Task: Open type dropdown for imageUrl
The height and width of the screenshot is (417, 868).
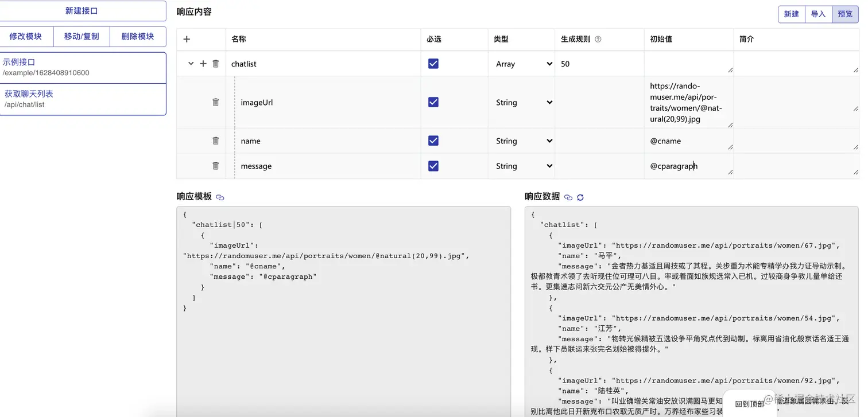Action: [523, 102]
